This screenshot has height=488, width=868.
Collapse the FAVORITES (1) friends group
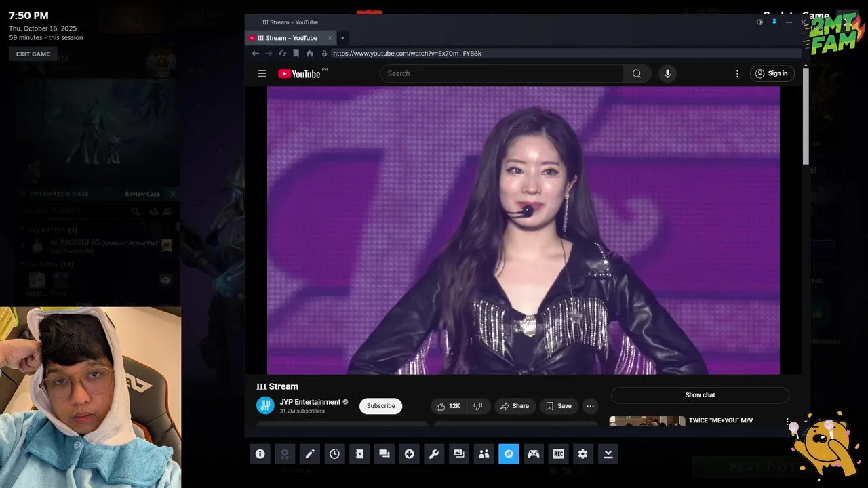click(53, 230)
